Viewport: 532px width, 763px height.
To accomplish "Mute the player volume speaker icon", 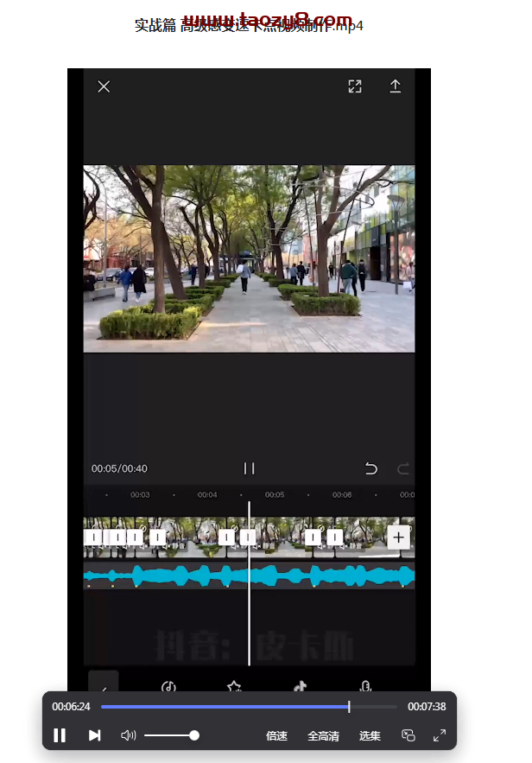I will (x=128, y=735).
